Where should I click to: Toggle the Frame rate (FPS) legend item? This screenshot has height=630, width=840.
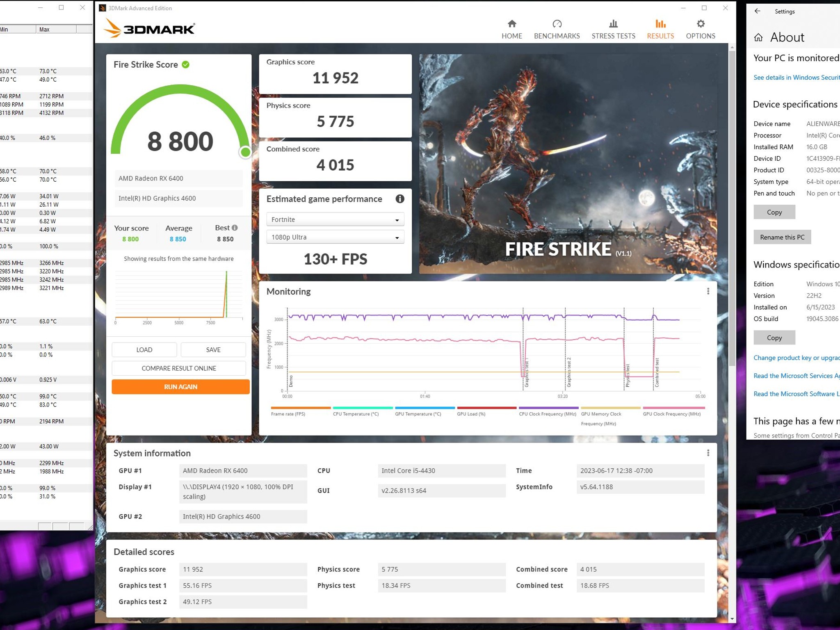301,411
